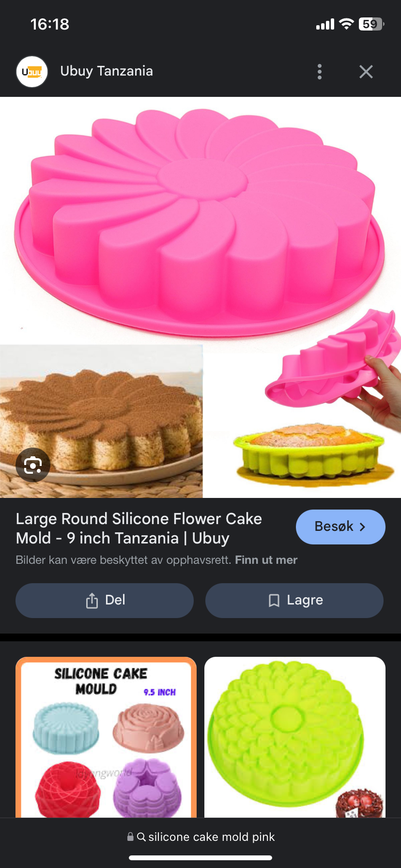This screenshot has width=401, height=868.
Task: Tap the bookmark icon in Lagre button
Action: tap(274, 601)
